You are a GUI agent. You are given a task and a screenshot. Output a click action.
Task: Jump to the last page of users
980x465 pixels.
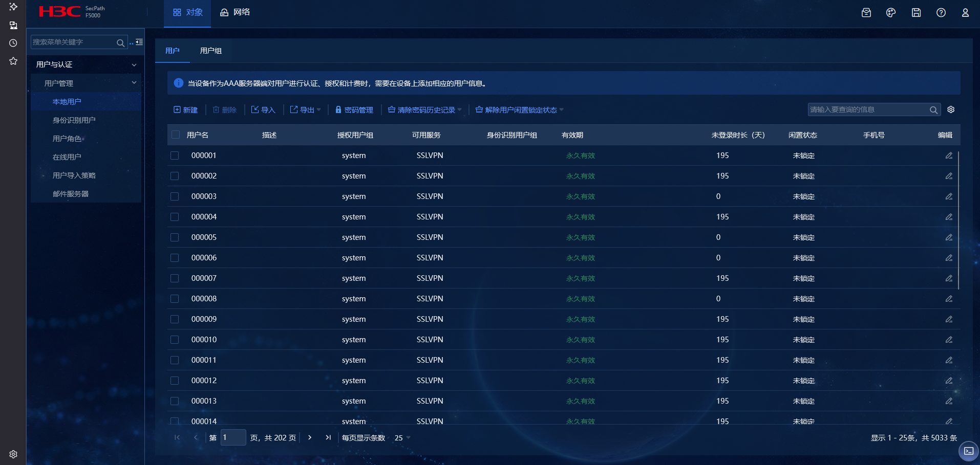point(328,437)
